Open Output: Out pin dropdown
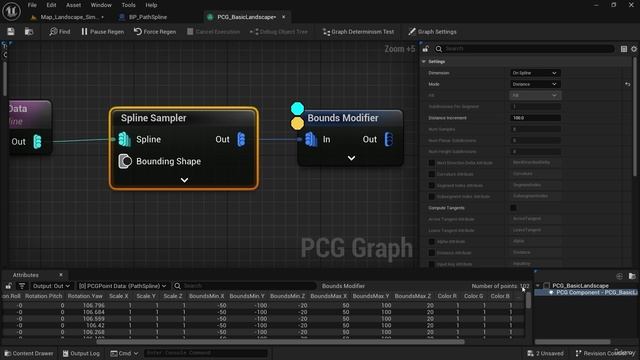640x360 pixels. [x=51, y=286]
